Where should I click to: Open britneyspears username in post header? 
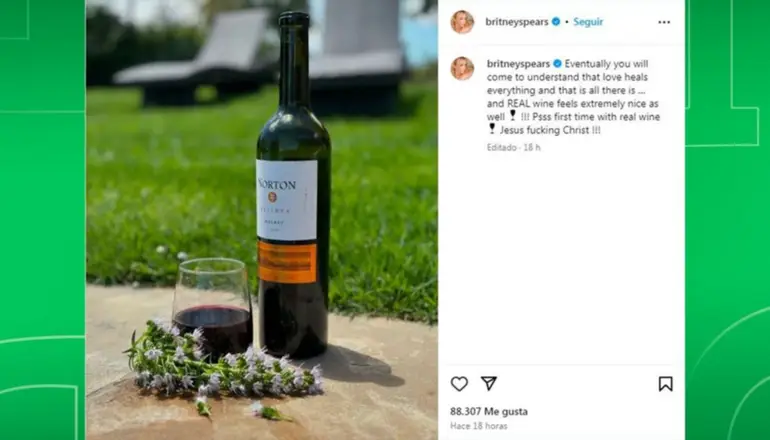[x=517, y=22]
